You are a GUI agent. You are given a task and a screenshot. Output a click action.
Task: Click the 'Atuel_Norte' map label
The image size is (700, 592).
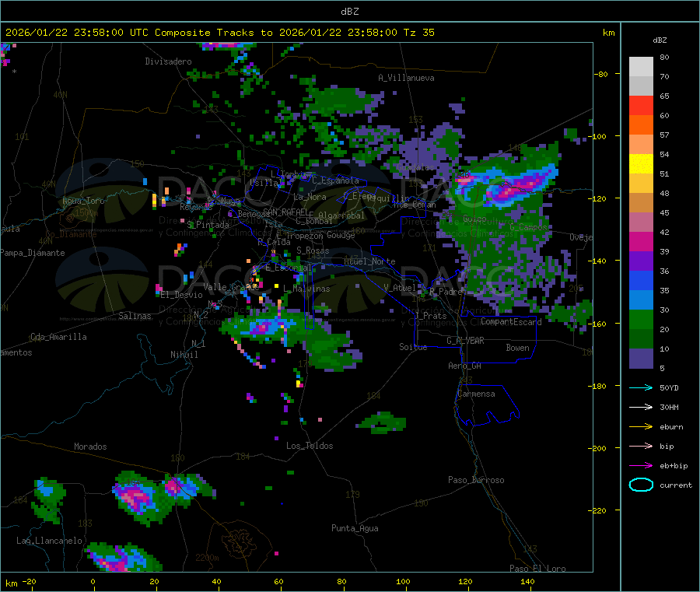pyautogui.click(x=369, y=261)
